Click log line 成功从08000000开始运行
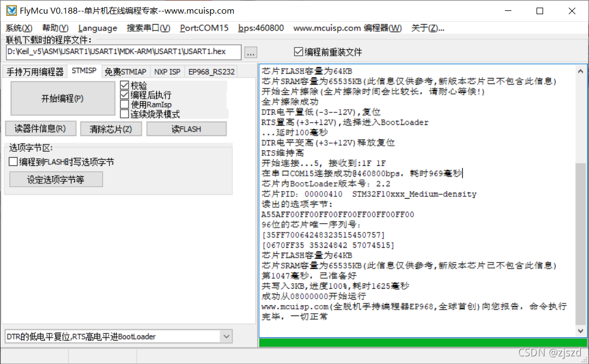Viewport: 589px width, 364px height. point(314,296)
